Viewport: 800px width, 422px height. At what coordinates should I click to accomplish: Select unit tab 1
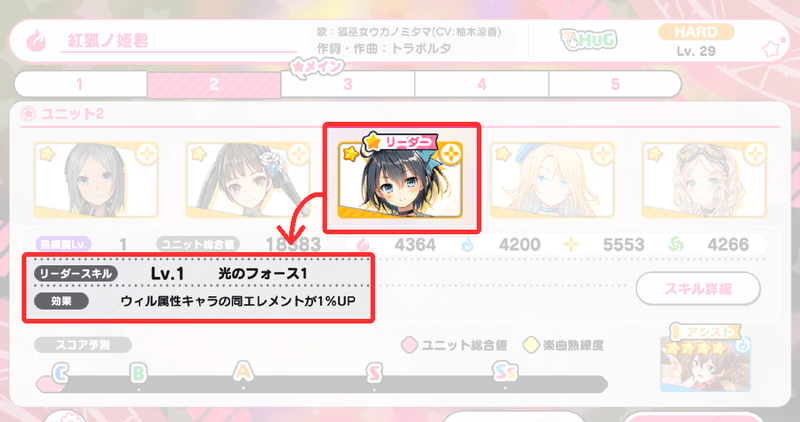coord(80,84)
